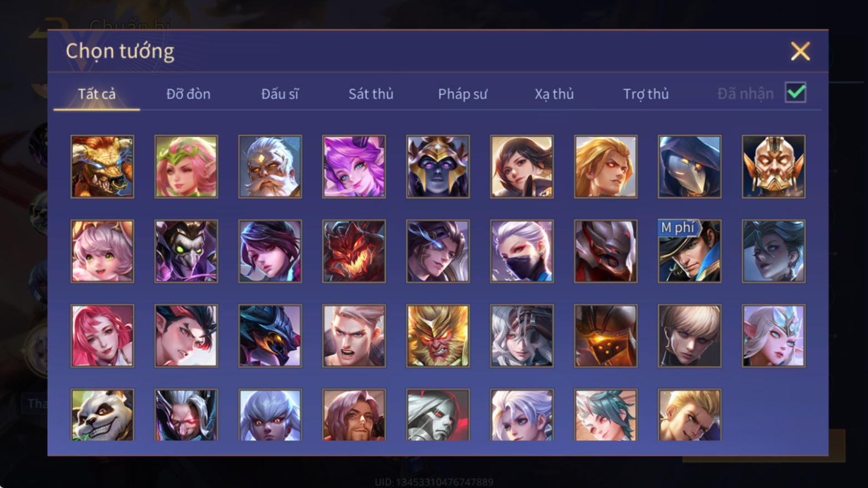Uncheck the Đã nhận checkbox
The height and width of the screenshot is (488, 868).
796,93
